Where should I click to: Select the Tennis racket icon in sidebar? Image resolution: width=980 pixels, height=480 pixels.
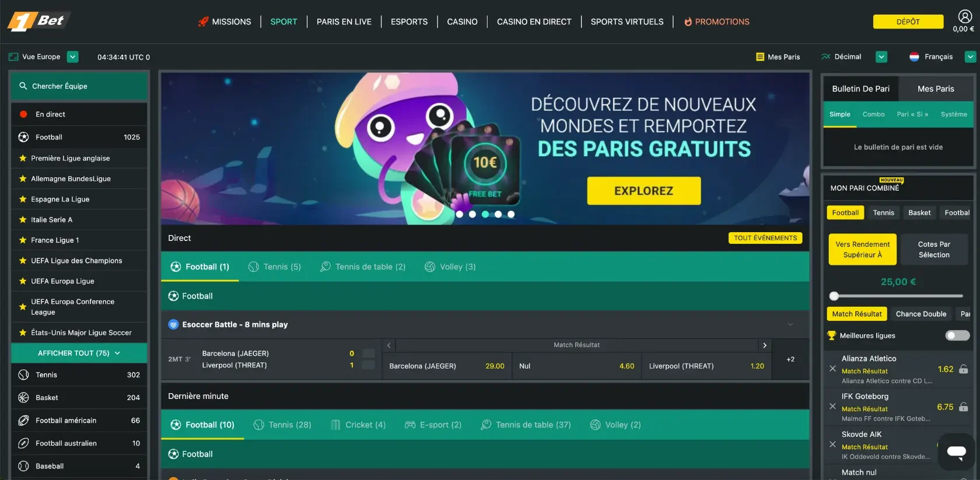click(23, 375)
